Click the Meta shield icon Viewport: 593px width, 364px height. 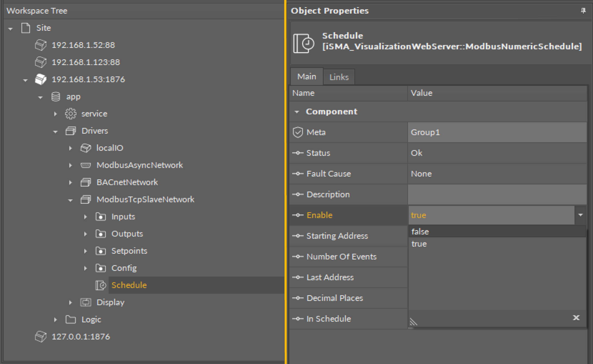coord(298,132)
